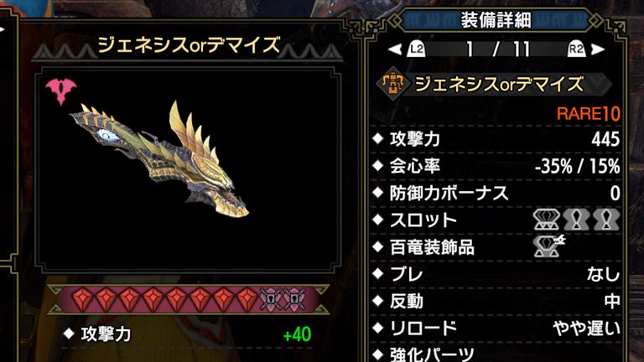Go to next page with right arrow
644x362 pixels.
(598, 49)
